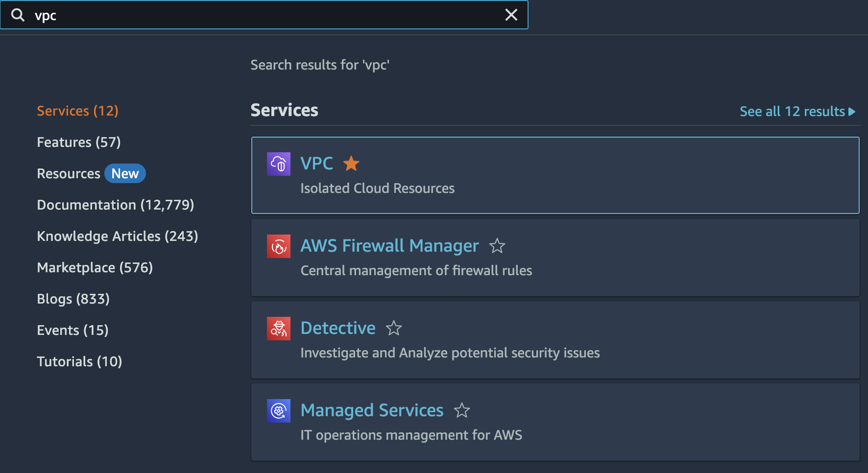This screenshot has height=473, width=868.
Task: Click 'See all 12 results' link
Action: click(792, 111)
